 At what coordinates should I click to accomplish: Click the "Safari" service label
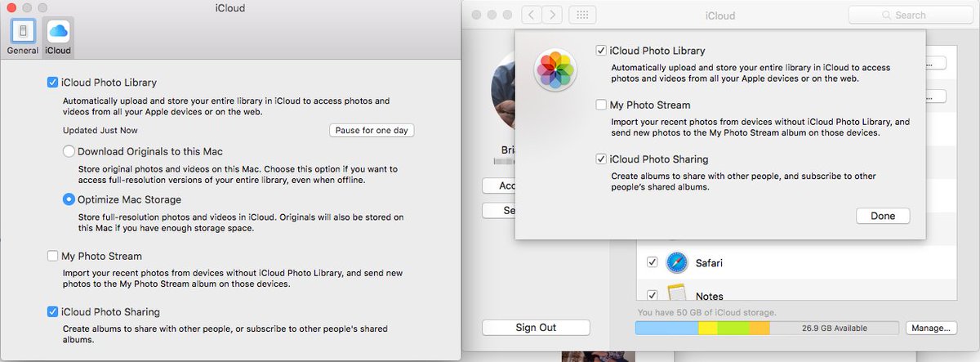point(709,263)
